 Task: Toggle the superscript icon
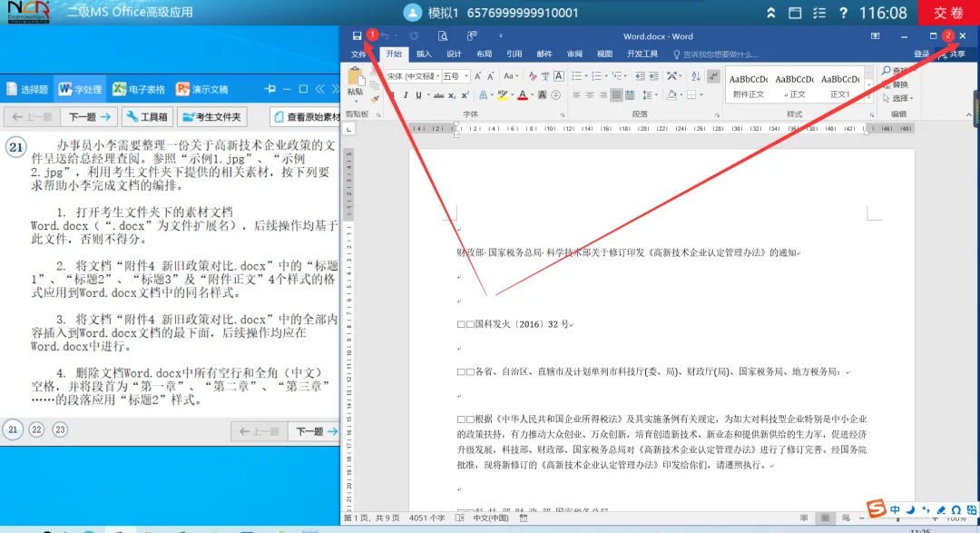pos(465,94)
